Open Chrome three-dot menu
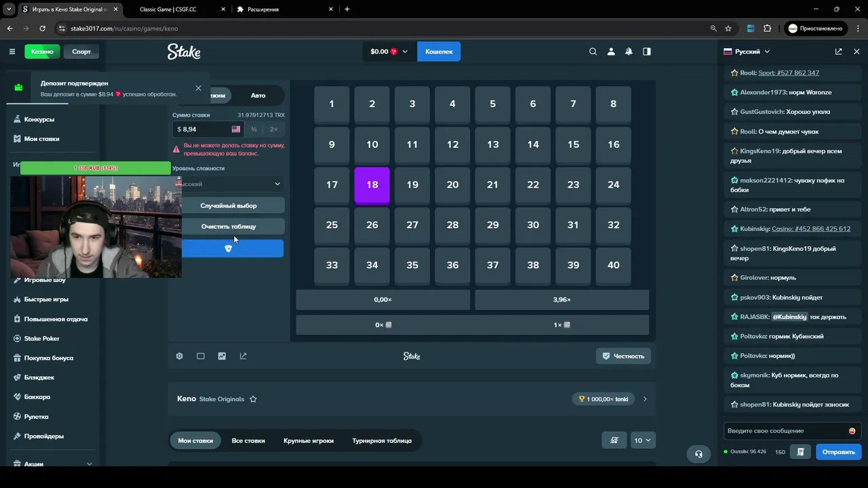 pyautogui.click(x=856, y=28)
